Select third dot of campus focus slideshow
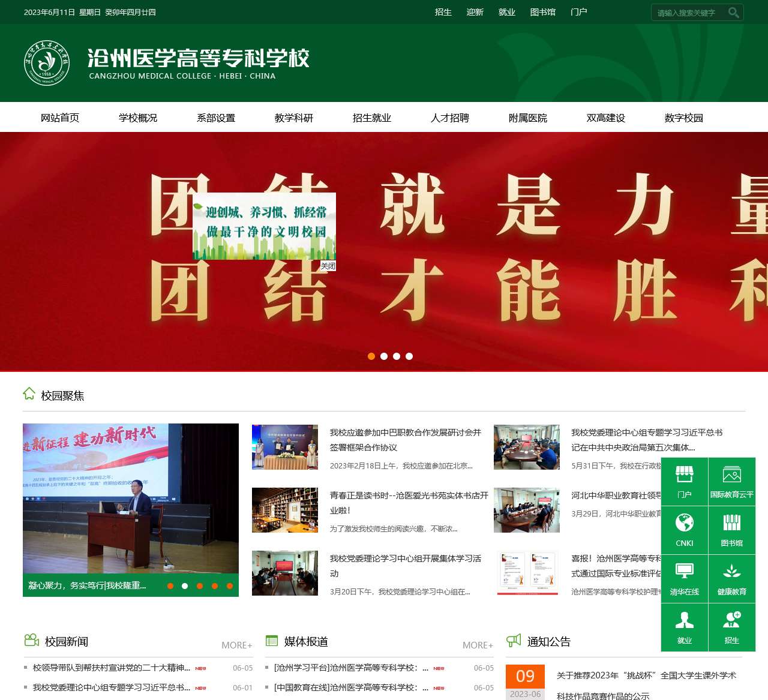Viewport: 768px width, 700px height. (200, 586)
